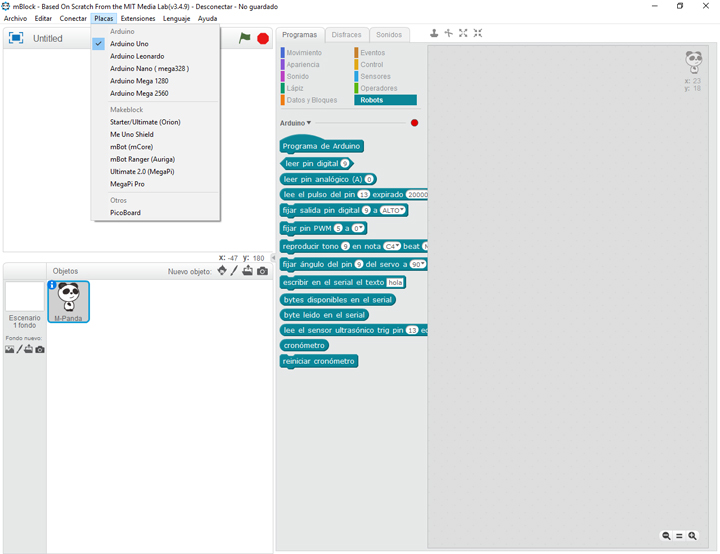Select the Sensores block category

coord(376,76)
